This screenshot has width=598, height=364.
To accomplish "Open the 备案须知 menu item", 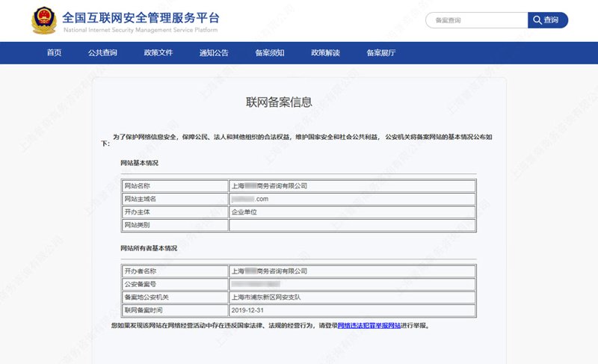I will click(270, 52).
